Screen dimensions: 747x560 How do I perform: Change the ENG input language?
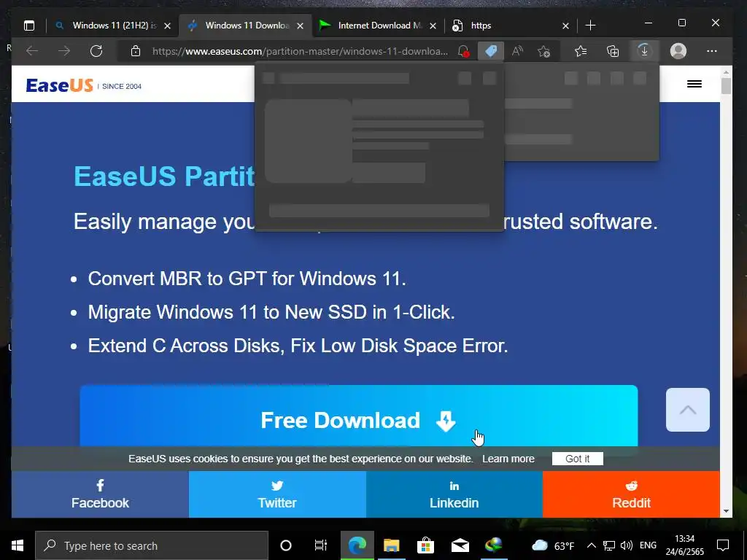pyautogui.click(x=648, y=545)
